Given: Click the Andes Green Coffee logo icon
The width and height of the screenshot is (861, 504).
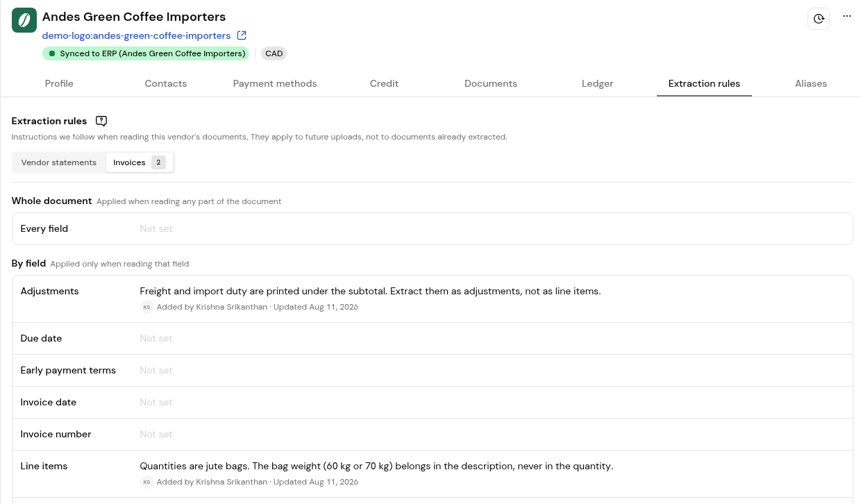Looking at the screenshot, I should coord(24,20).
